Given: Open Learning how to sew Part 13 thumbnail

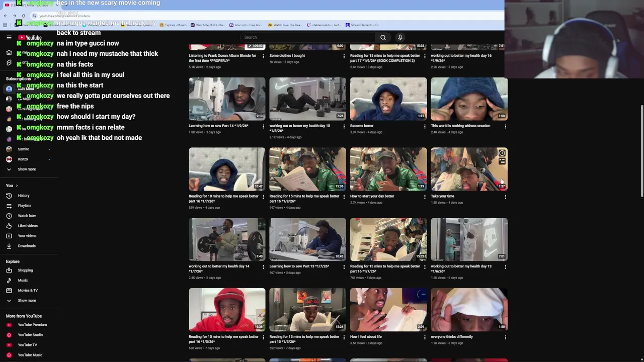Looking at the screenshot, I should [307, 239].
